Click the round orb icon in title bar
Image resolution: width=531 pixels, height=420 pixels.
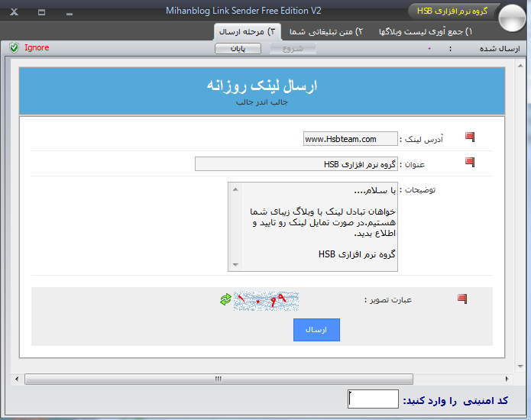[x=510, y=14]
